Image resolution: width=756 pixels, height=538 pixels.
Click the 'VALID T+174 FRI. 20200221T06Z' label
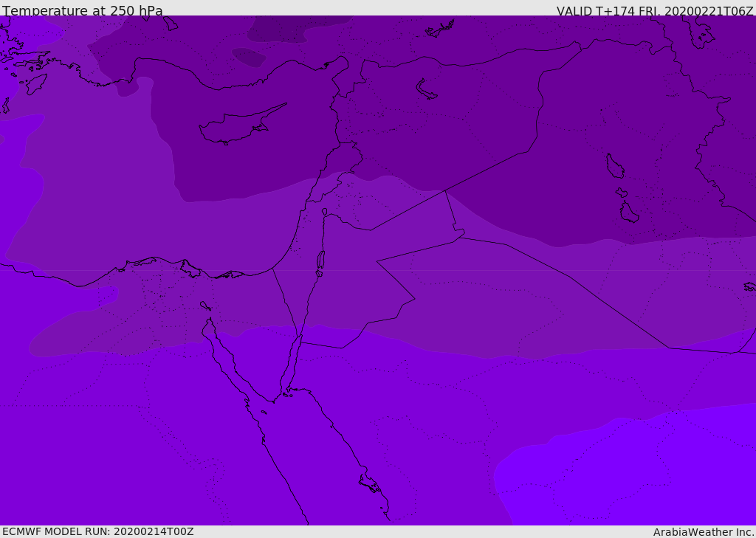pyautogui.click(x=655, y=11)
